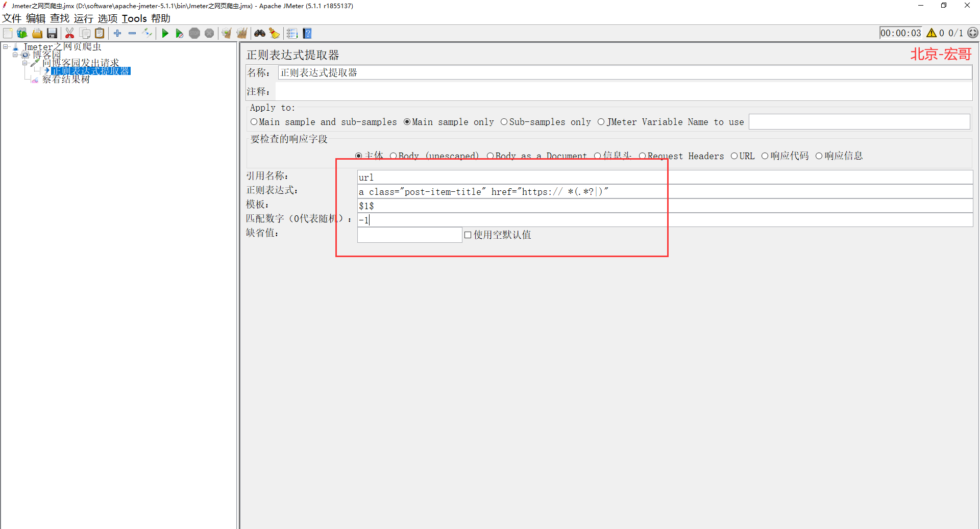This screenshot has width=980, height=529.
Task: Open the 编辑 menu
Action: (x=36, y=18)
